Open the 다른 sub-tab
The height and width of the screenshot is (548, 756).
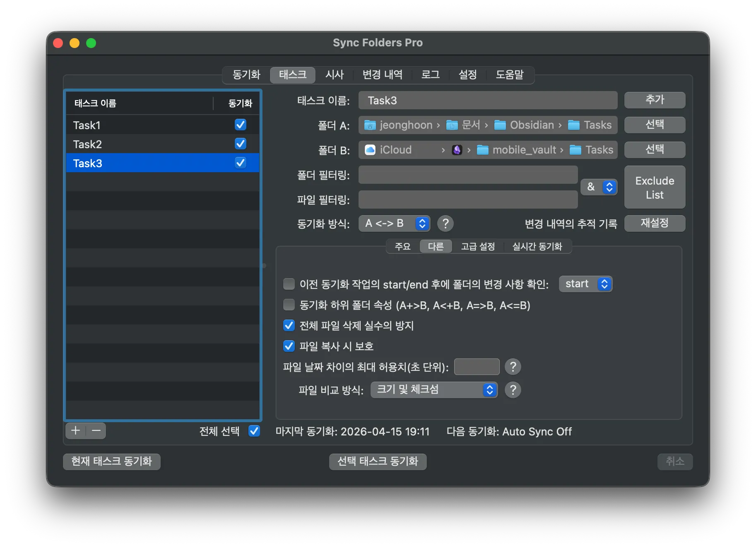[x=436, y=247]
